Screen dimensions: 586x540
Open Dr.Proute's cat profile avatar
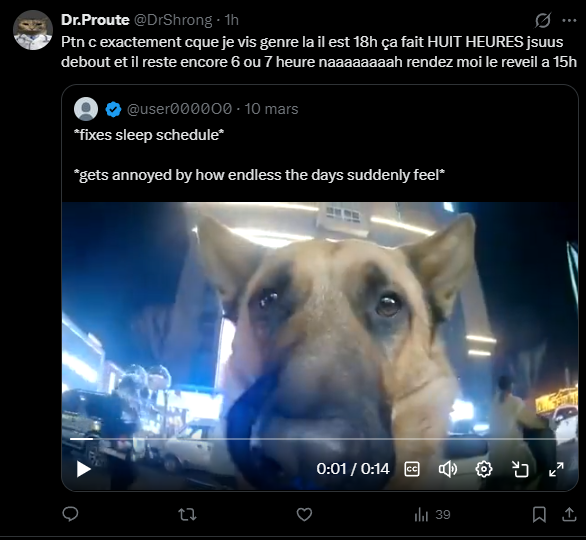[33, 30]
